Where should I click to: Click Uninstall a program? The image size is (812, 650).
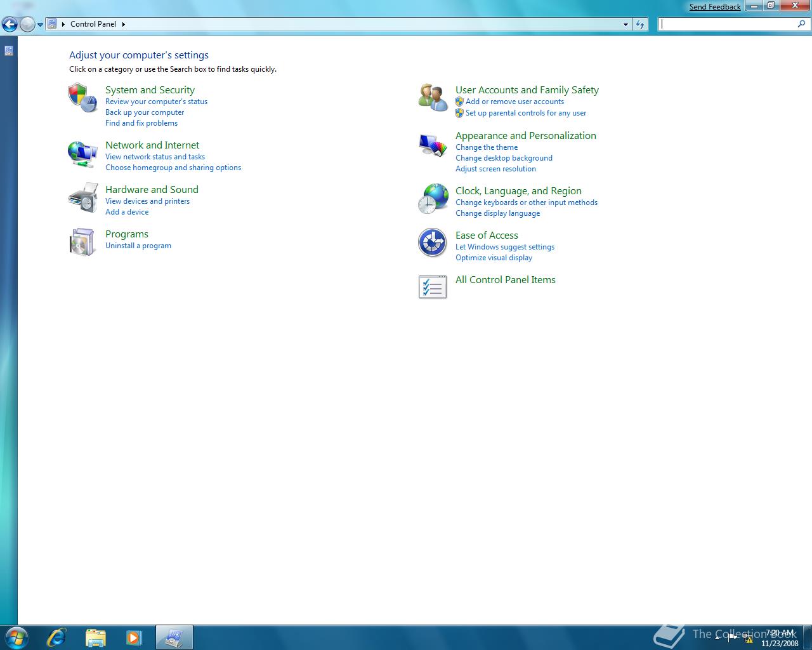click(x=138, y=246)
